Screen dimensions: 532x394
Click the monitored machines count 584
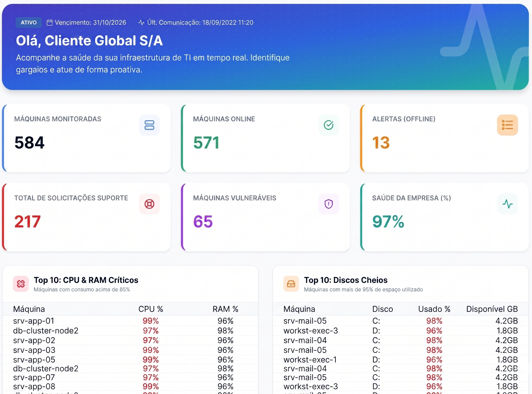point(30,143)
